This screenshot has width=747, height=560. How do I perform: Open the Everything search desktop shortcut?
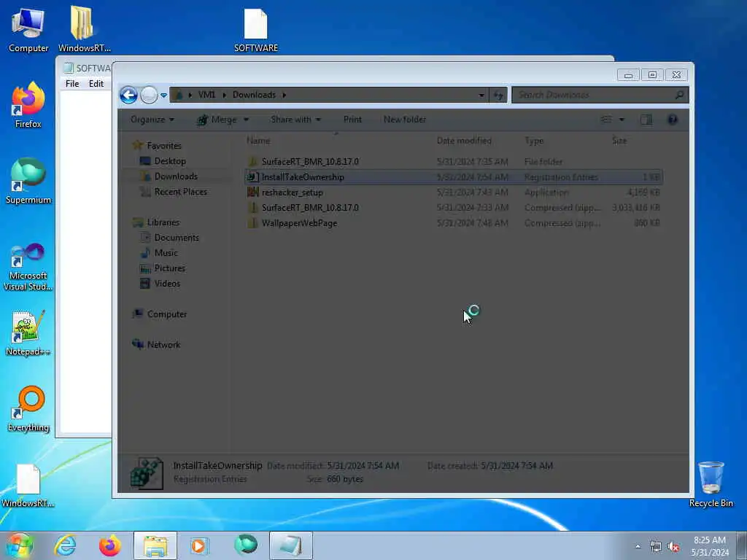pos(28,408)
